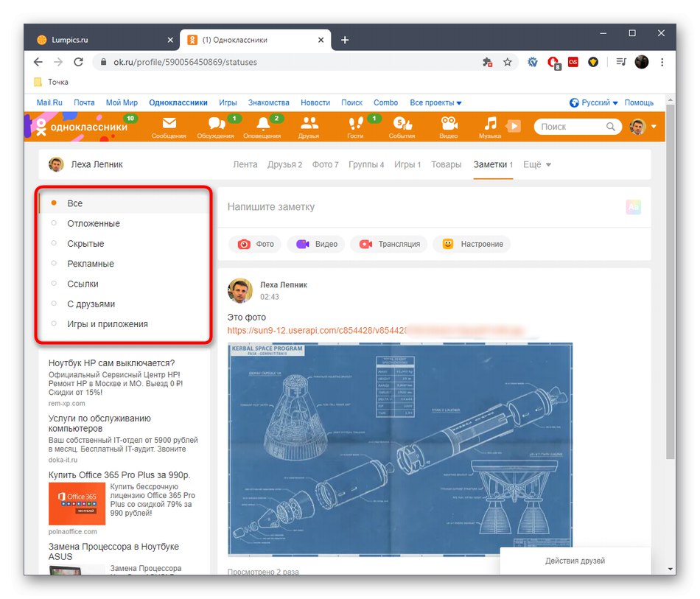700x599 pixels.
Task: Open the Mail.Ru portal link
Action: click(x=49, y=102)
